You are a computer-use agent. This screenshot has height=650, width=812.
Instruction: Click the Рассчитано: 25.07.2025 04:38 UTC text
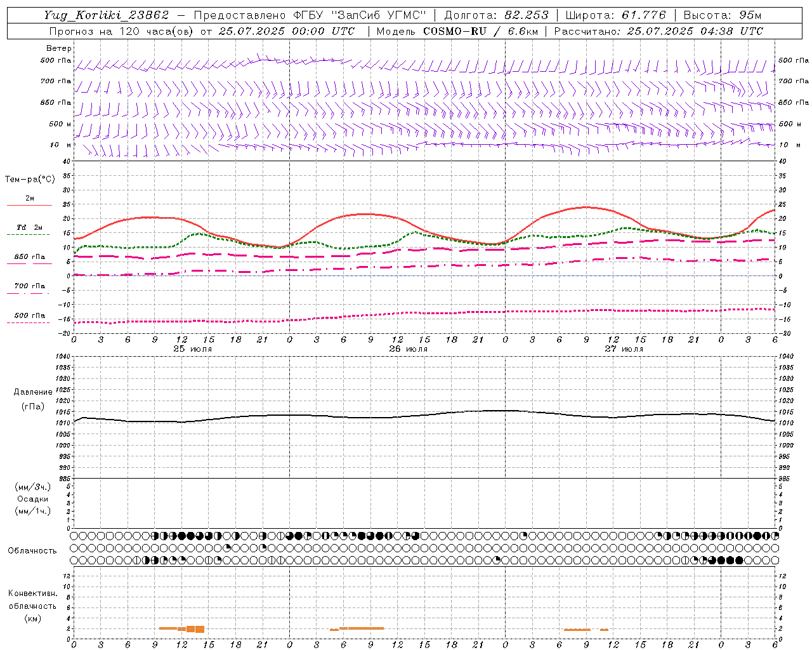point(658,31)
